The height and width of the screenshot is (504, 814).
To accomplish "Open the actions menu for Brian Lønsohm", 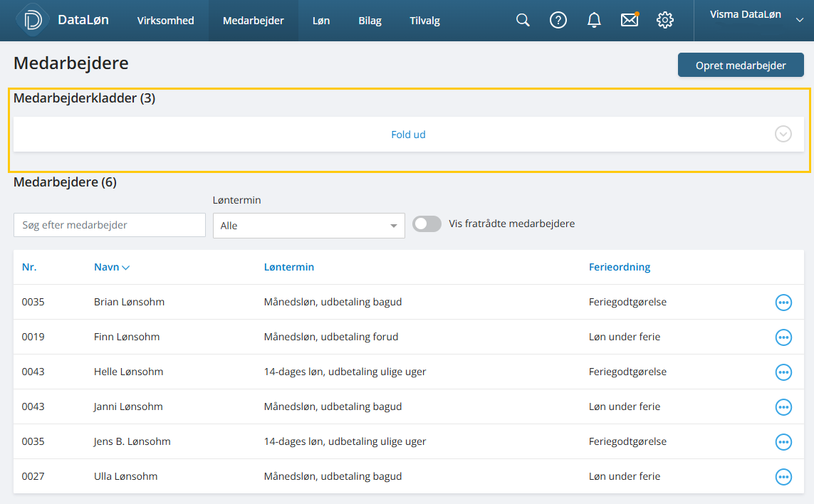I will (783, 302).
